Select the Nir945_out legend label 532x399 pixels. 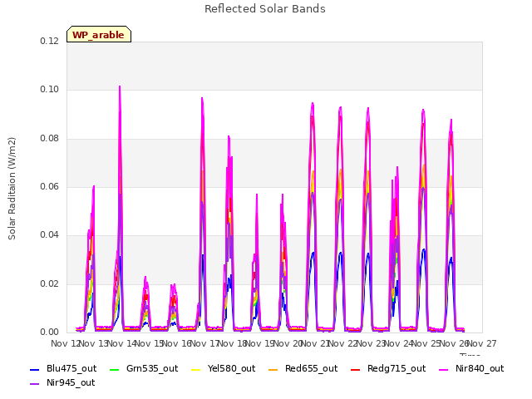71,383
